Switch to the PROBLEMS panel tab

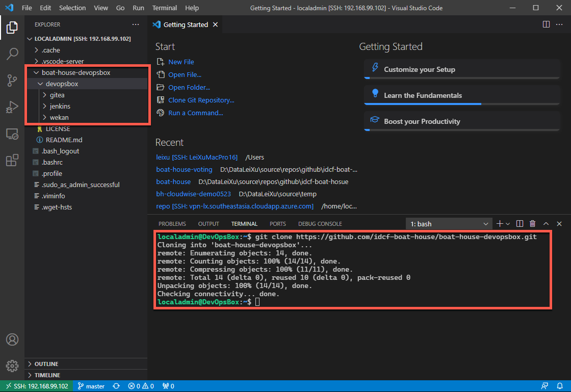coord(172,224)
